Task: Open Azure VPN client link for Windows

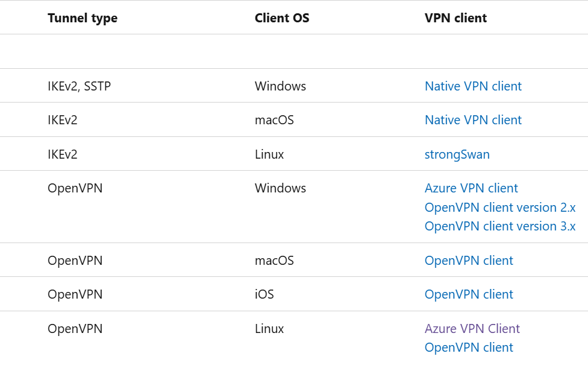Action: [471, 188]
